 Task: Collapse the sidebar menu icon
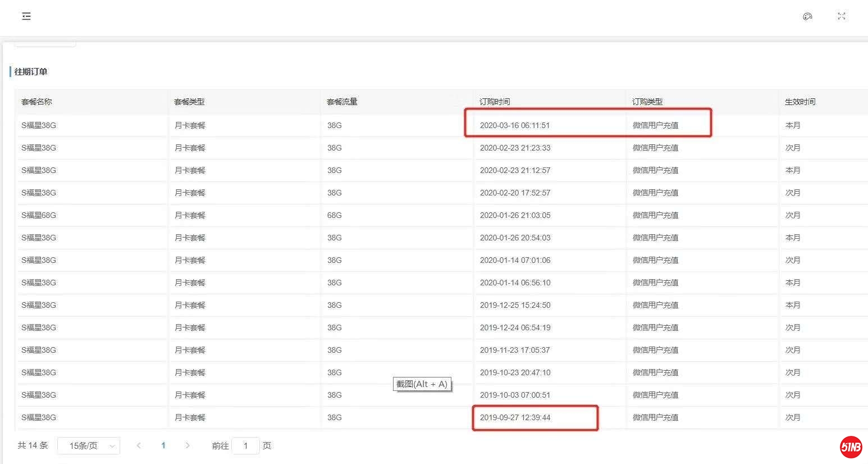(26, 16)
